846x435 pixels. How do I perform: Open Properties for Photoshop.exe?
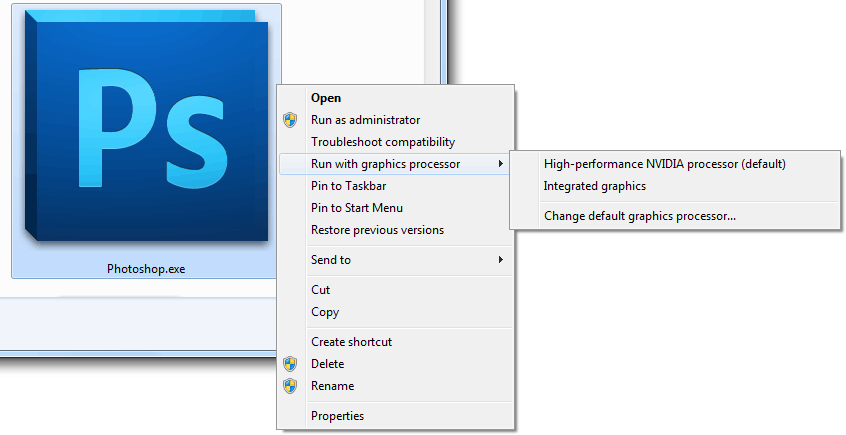coord(395,416)
